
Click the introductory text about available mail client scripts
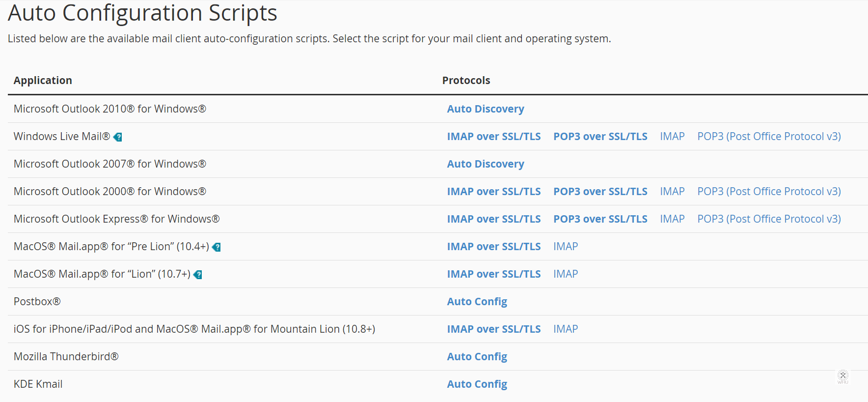tap(309, 39)
